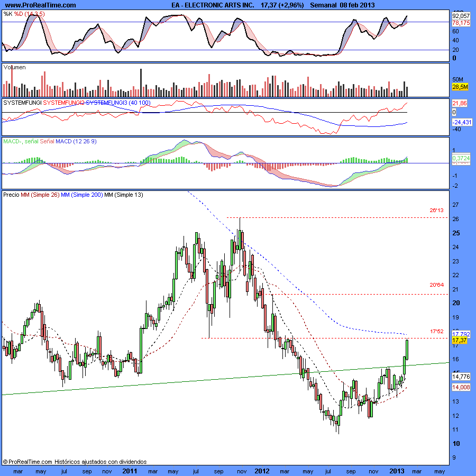This screenshot has height=476, width=476.
Task: Click the 0,3724 MACD value tag
Action: [x=461, y=158]
